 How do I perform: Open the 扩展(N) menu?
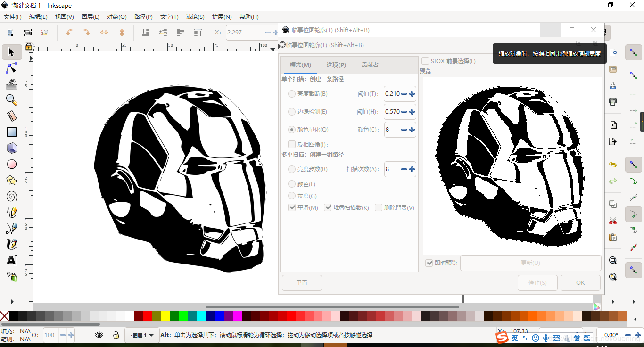click(222, 17)
